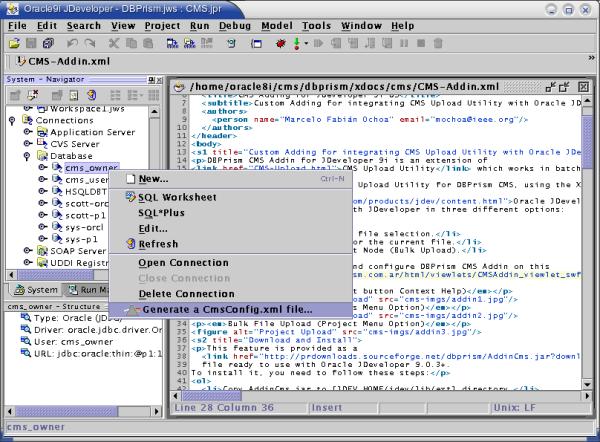600x442 pixels.
Task: Click the Pause debugger toolbar icon
Action: [404, 43]
